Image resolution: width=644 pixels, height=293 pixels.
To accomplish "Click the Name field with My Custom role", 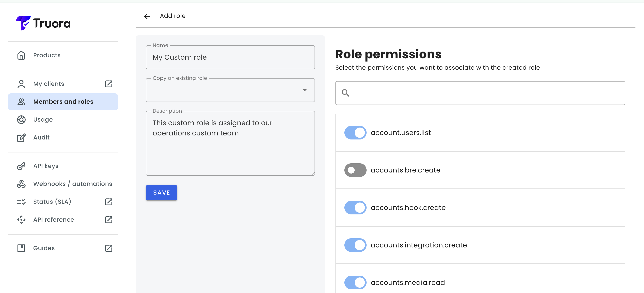I will point(230,57).
